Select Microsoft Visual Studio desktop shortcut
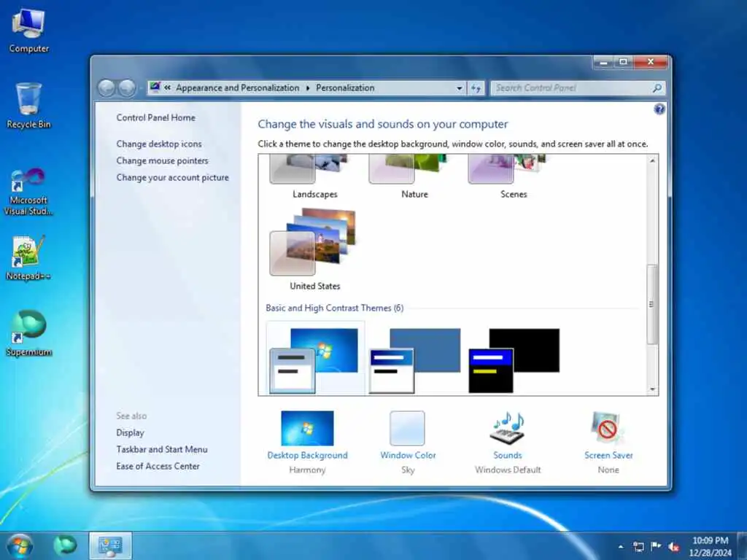The height and width of the screenshot is (560, 747). (28, 192)
